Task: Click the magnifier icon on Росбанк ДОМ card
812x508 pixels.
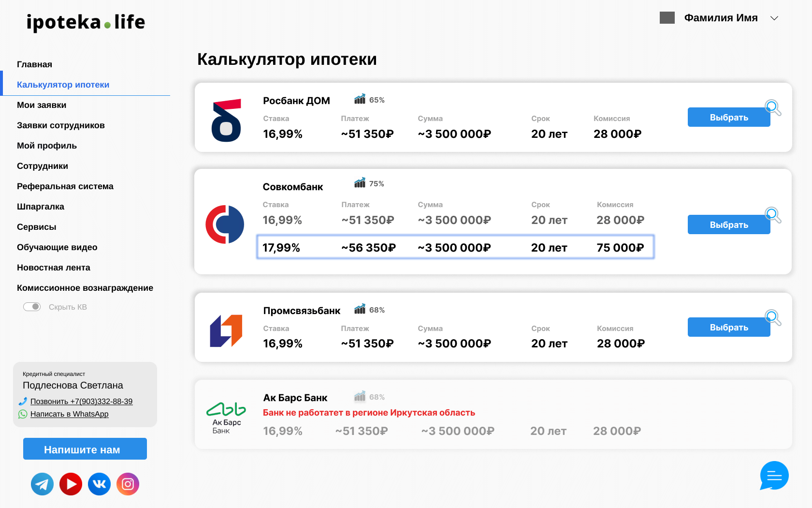Action: pos(772,107)
